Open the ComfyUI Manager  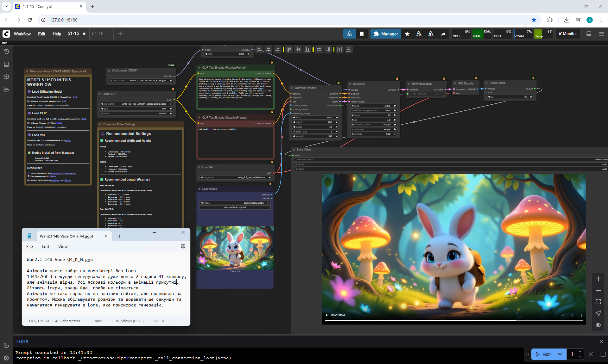386,34
